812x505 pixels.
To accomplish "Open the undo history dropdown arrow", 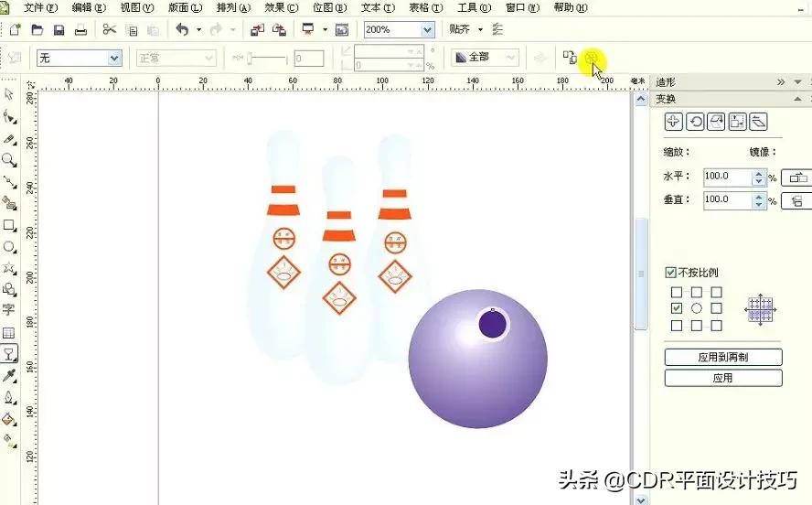I will click(198, 30).
